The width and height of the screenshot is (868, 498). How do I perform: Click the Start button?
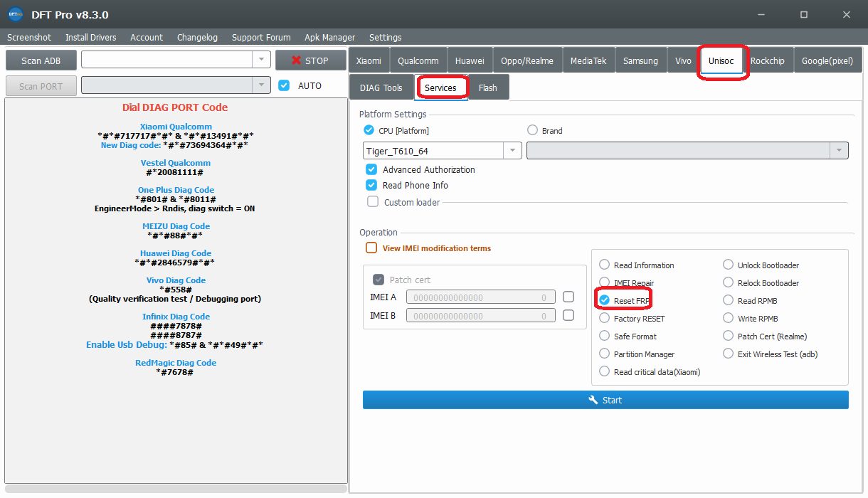pyautogui.click(x=605, y=400)
